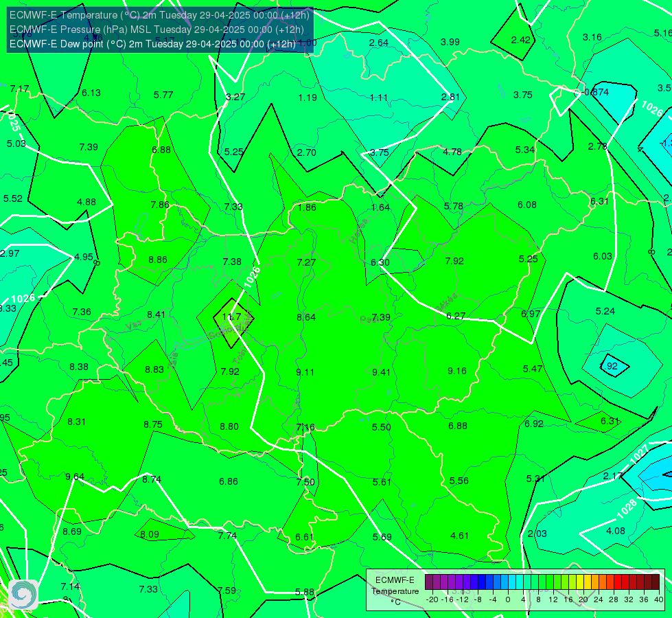The image size is (672, 618).
Task: Click the 8.41 dew point value
Action: click(x=156, y=314)
